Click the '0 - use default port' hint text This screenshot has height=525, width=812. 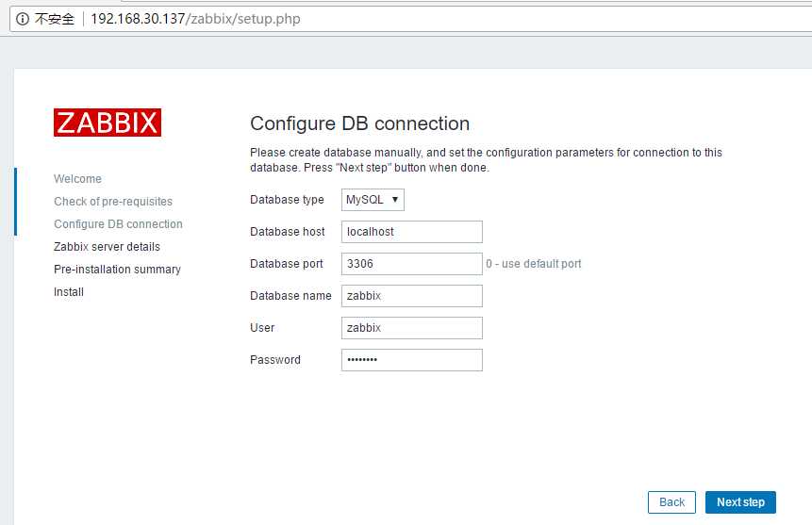534,264
